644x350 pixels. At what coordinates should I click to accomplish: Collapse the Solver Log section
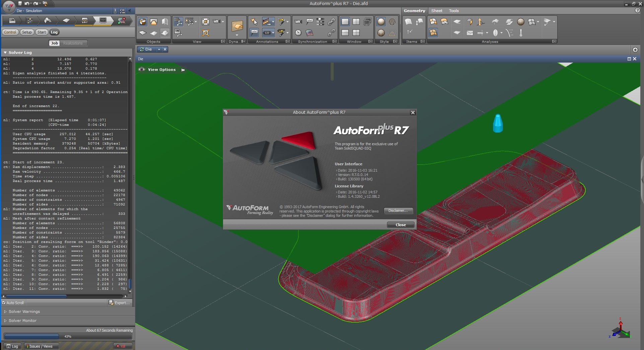click(5, 53)
